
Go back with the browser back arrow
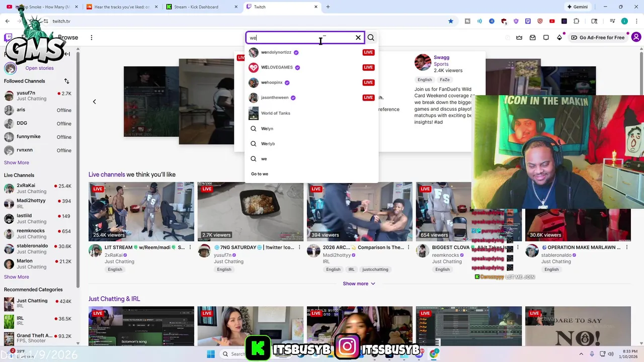(x=8, y=21)
